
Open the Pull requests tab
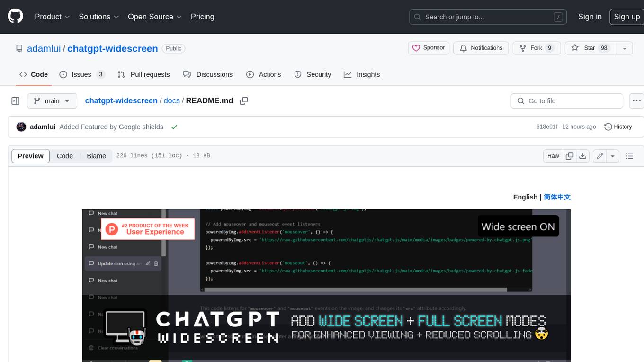pyautogui.click(x=143, y=74)
